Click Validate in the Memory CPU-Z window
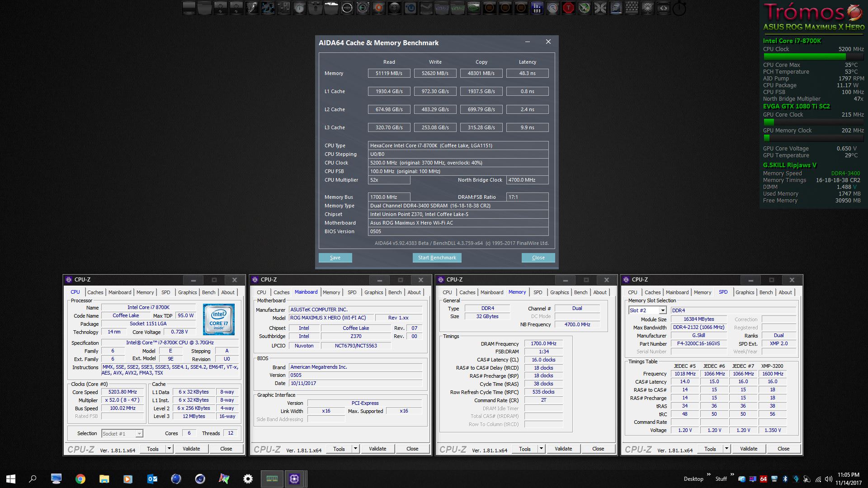The width and height of the screenshot is (868, 488). 563,449
